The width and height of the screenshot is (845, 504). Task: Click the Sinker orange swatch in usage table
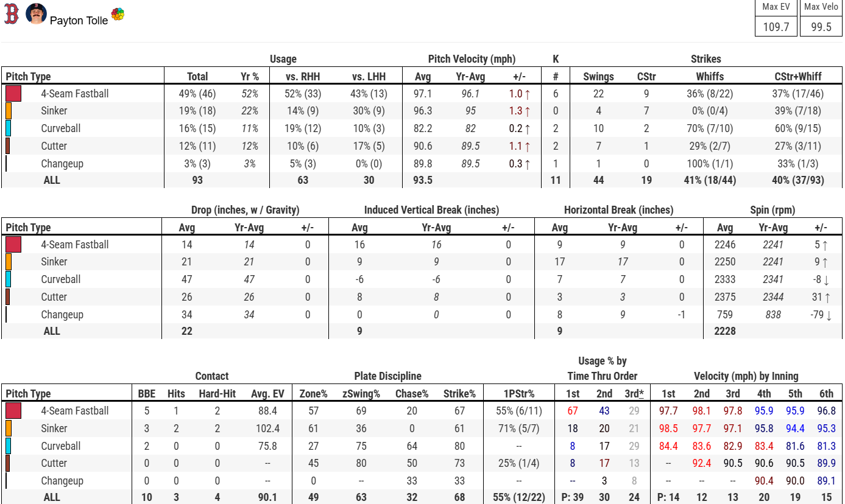[9, 111]
